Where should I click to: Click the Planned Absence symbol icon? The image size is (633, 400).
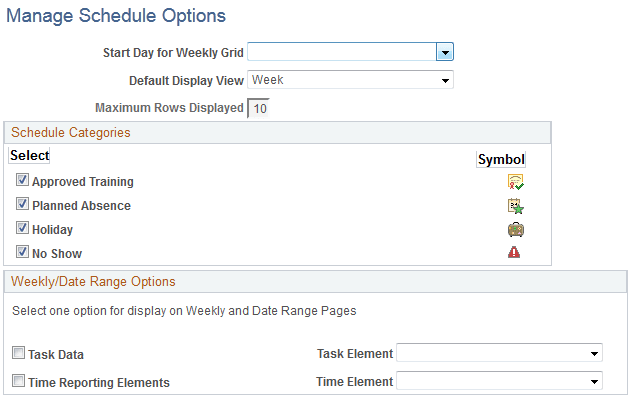click(x=515, y=206)
